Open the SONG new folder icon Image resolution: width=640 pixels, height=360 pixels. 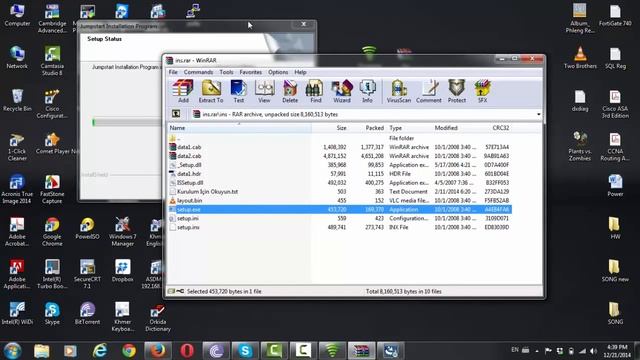615,271
